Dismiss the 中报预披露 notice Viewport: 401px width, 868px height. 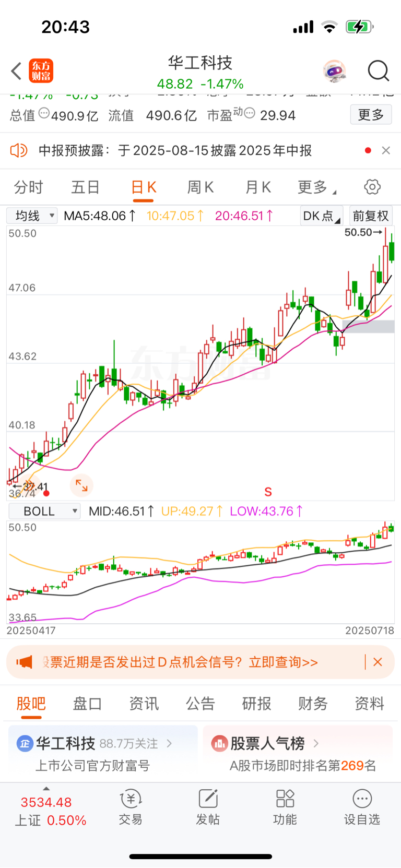coord(386,150)
